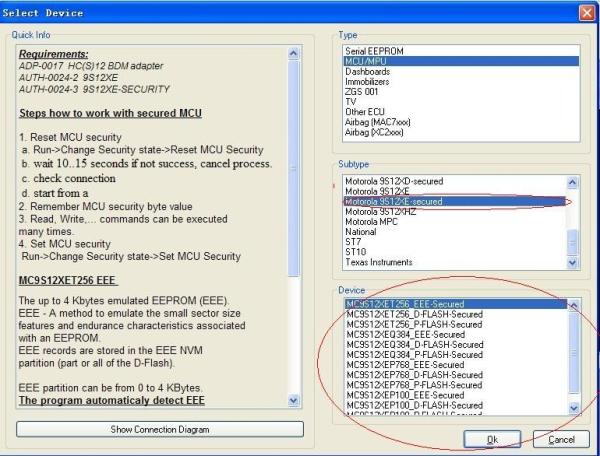Select ST7 subtype
The image size is (600, 456).
pos(455,242)
